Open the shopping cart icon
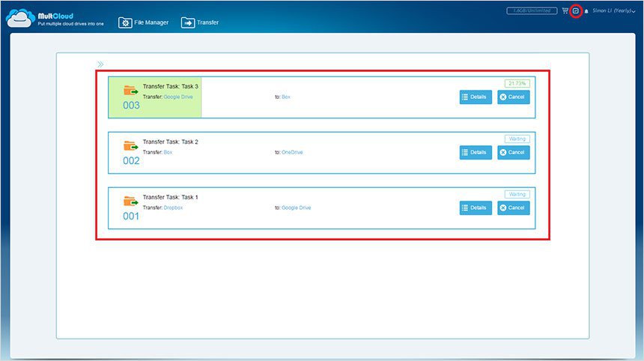 (x=565, y=10)
